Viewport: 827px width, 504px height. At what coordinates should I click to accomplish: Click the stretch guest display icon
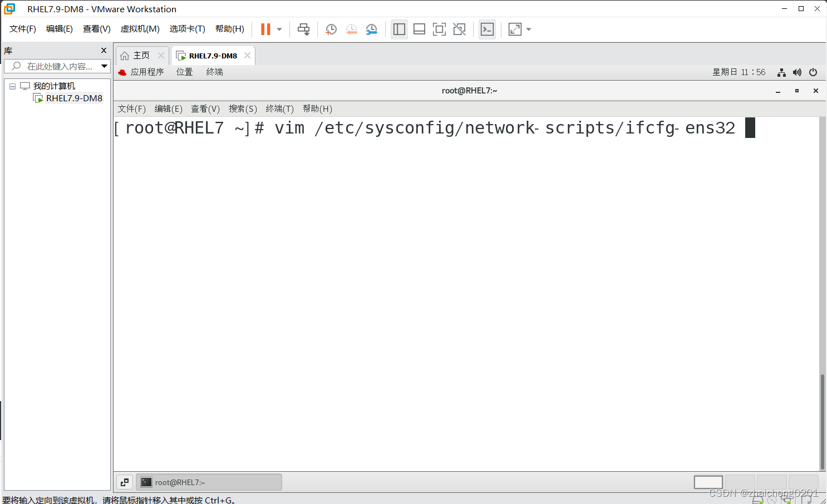point(515,29)
